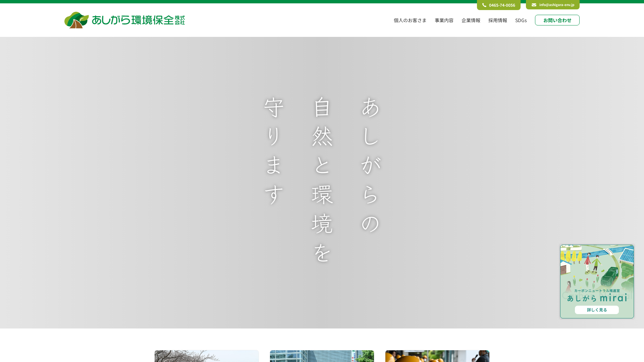
Task: Call the 0465-74-0056 phone number button
Action: 499,5
